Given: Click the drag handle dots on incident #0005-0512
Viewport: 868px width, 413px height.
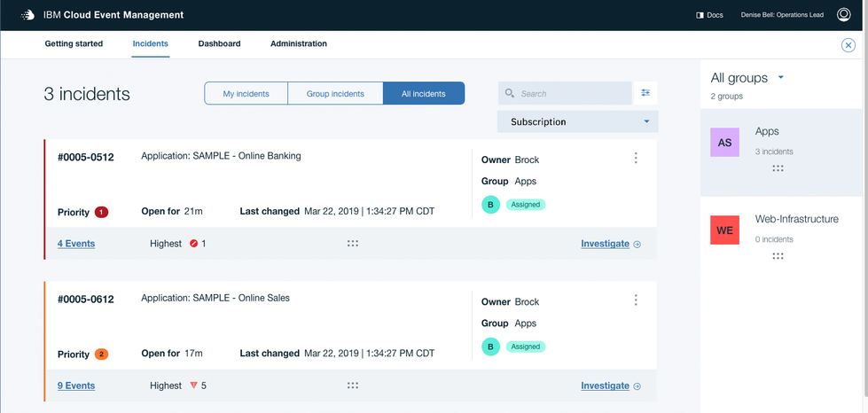Looking at the screenshot, I should [x=353, y=243].
